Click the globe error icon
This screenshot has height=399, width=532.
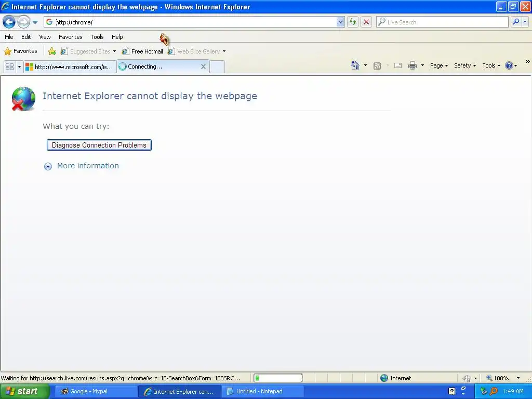23,99
